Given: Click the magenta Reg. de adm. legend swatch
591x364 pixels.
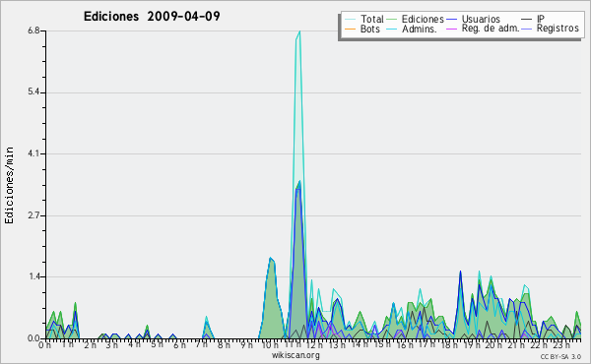Looking at the screenshot, I should pyautogui.click(x=451, y=29).
